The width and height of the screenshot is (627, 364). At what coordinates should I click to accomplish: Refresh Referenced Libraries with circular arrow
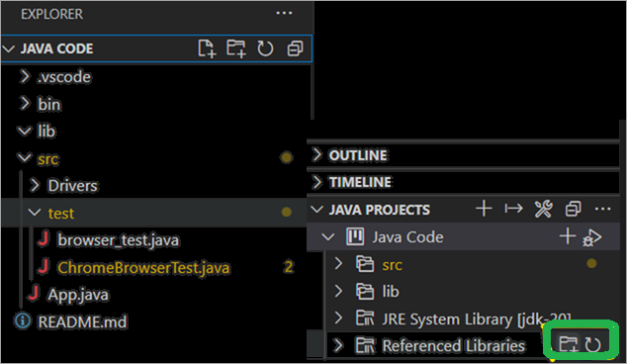pyautogui.click(x=592, y=344)
